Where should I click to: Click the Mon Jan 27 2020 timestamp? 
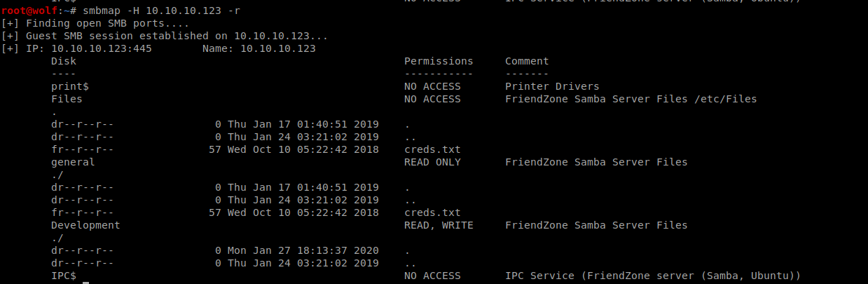point(303,250)
